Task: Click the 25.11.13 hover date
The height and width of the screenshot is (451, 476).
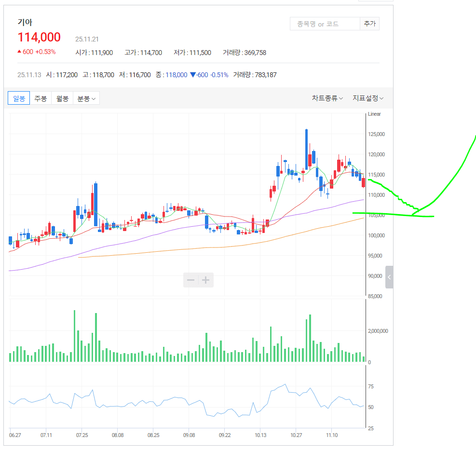Action: (29, 75)
